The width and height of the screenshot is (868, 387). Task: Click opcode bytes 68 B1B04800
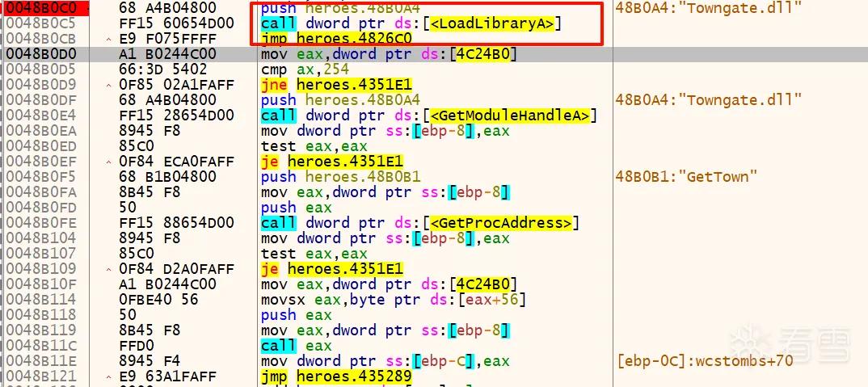[167, 177]
